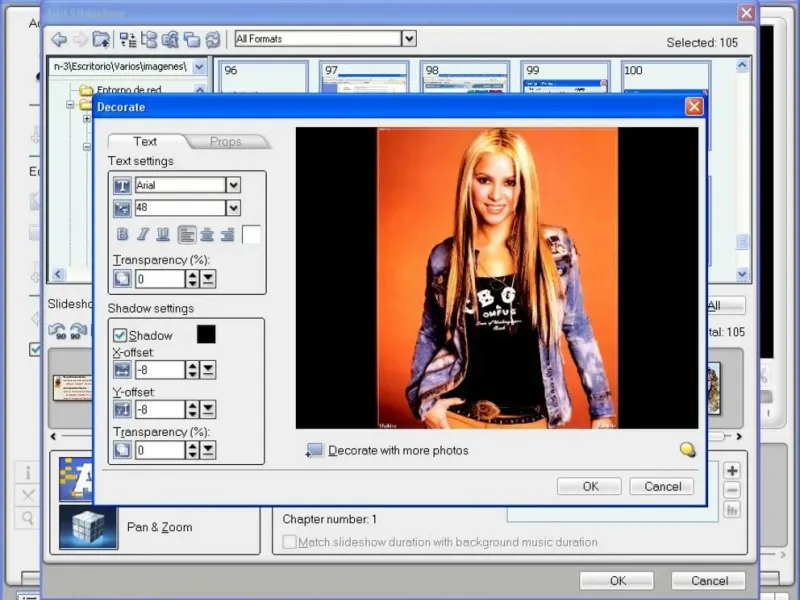Click the Y-offset value field
800x600 pixels.
point(160,409)
